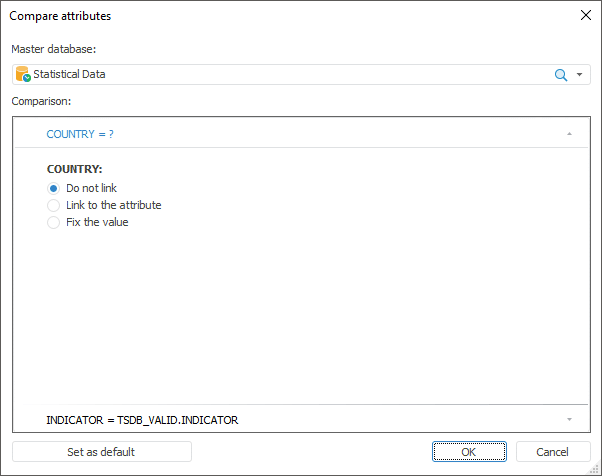Confirm with the OK button
The height and width of the screenshot is (476, 602).
point(470,452)
